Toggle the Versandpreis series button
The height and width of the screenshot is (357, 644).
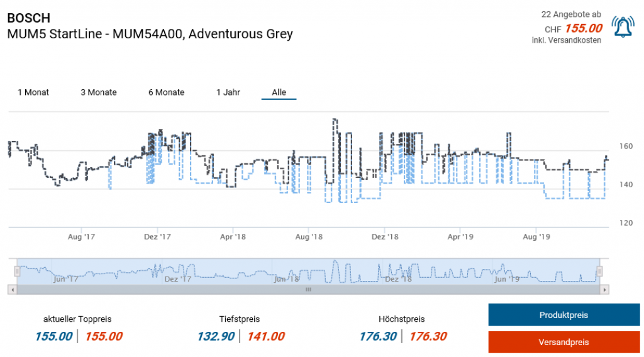tap(563, 343)
